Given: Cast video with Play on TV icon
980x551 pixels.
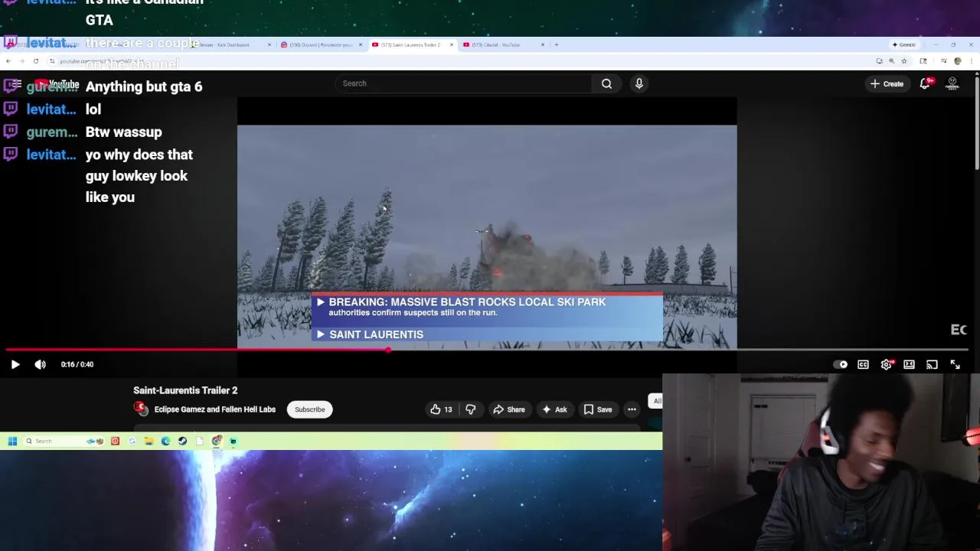Looking at the screenshot, I should tap(932, 365).
